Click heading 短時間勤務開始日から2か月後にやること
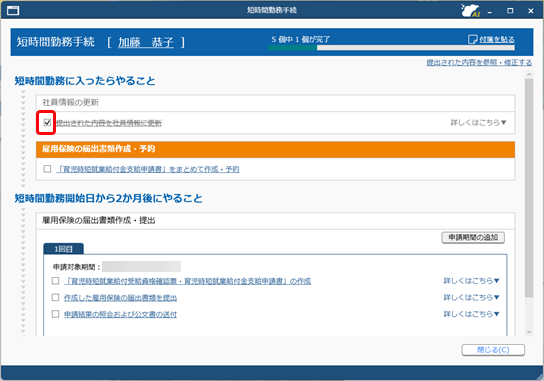Viewport: 544px width, 381px height. click(x=108, y=198)
